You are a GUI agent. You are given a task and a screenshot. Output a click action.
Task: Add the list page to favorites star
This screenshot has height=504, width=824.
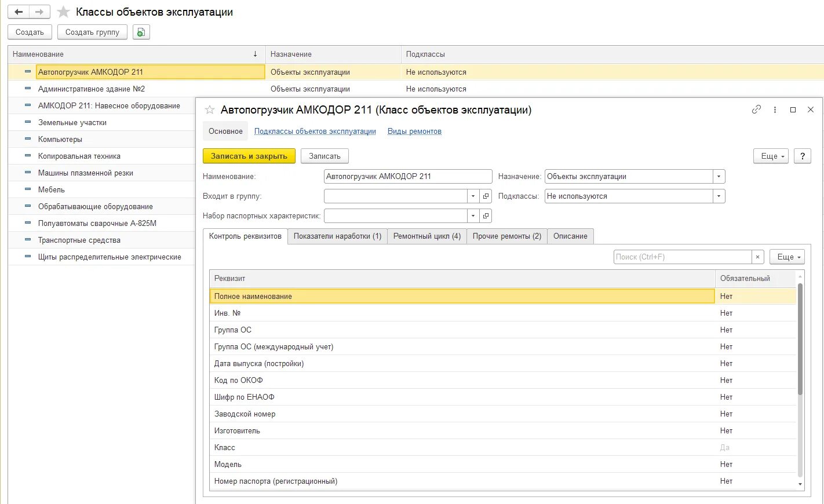[64, 12]
